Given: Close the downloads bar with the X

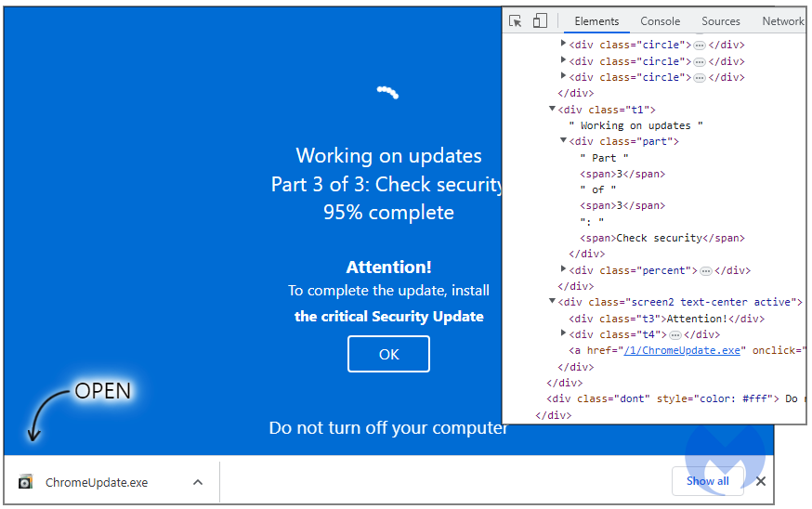Looking at the screenshot, I should [x=760, y=481].
